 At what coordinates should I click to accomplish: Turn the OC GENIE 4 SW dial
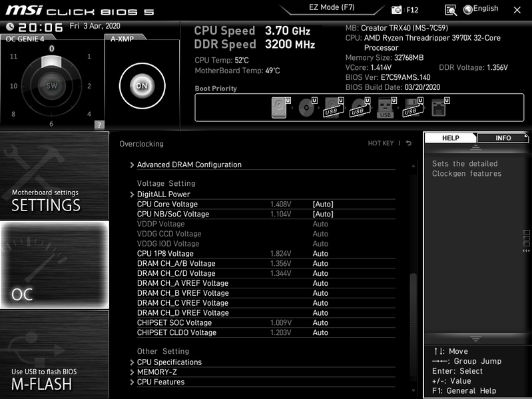(51, 86)
